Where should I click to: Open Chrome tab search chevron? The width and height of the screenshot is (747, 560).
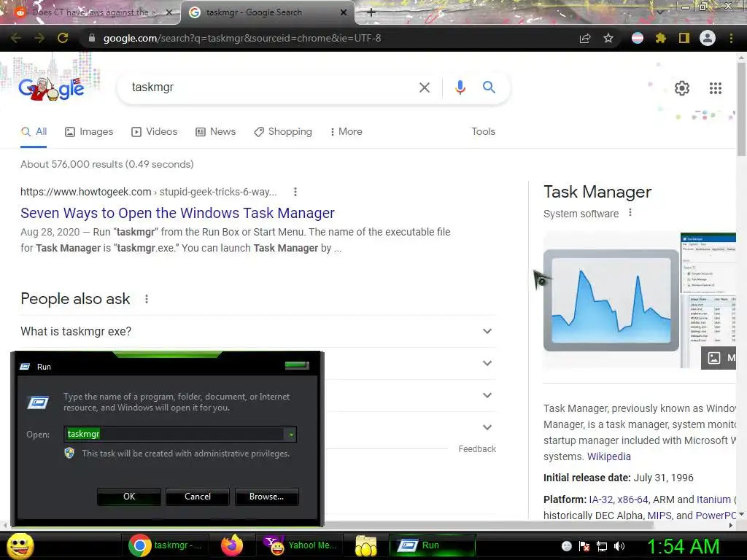pos(659,12)
